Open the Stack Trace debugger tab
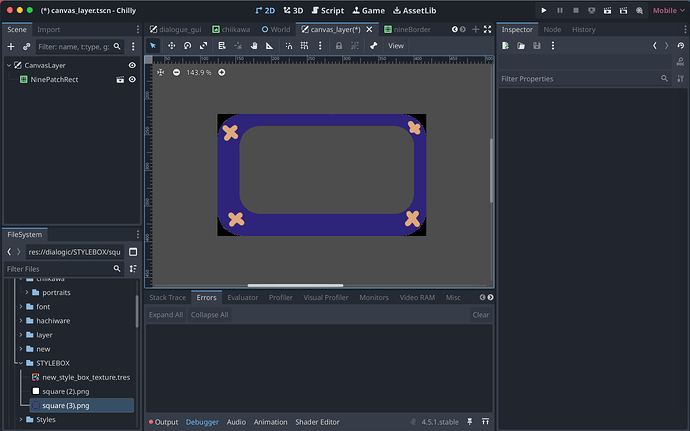The width and height of the screenshot is (690, 431). click(x=167, y=298)
